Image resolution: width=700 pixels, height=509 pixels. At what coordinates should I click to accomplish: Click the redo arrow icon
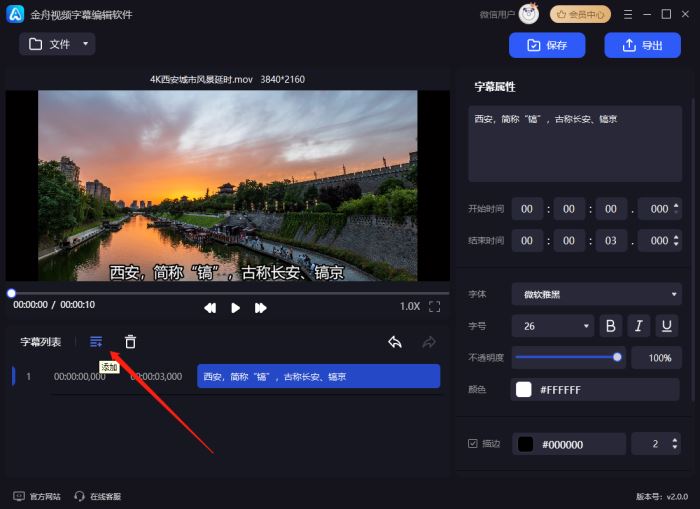(x=429, y=342)
